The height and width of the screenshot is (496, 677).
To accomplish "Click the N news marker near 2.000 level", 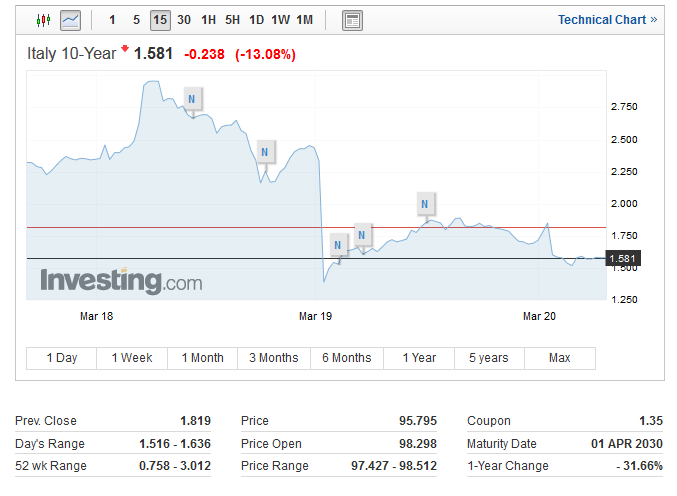I will click(x=424, y=204).
